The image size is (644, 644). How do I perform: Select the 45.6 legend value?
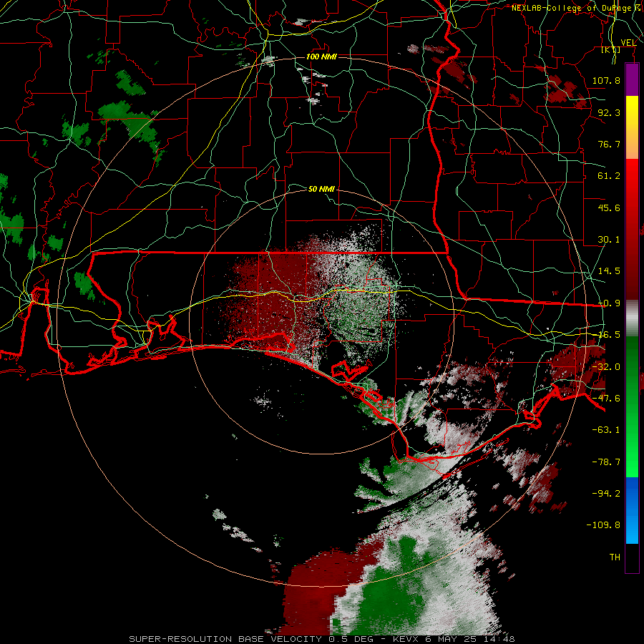pyautogui.click(x=609, y=208)
